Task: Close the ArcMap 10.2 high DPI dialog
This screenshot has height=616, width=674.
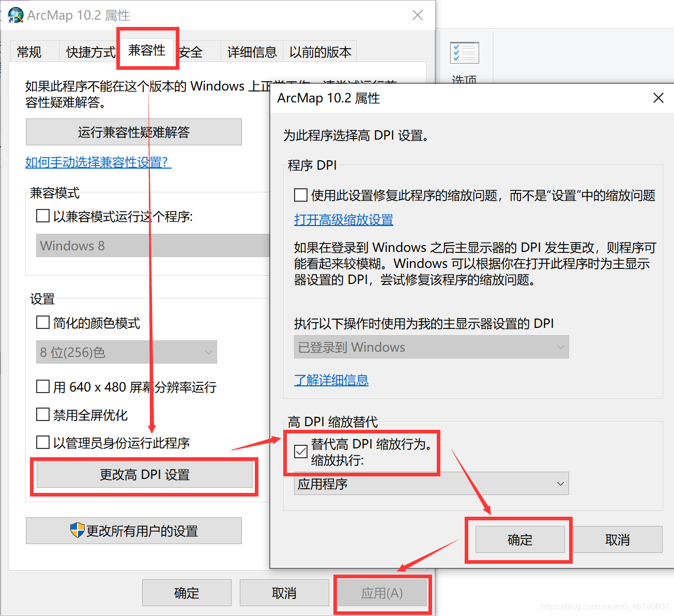Action: [658, 98]
